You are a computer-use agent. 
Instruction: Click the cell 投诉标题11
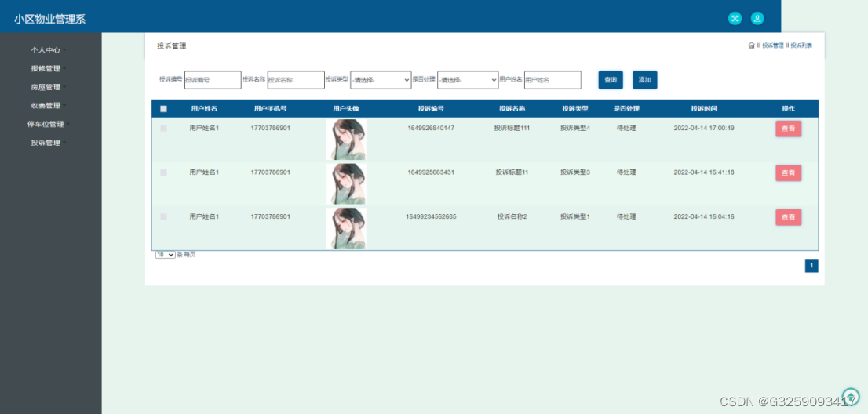tap(512, 172)
